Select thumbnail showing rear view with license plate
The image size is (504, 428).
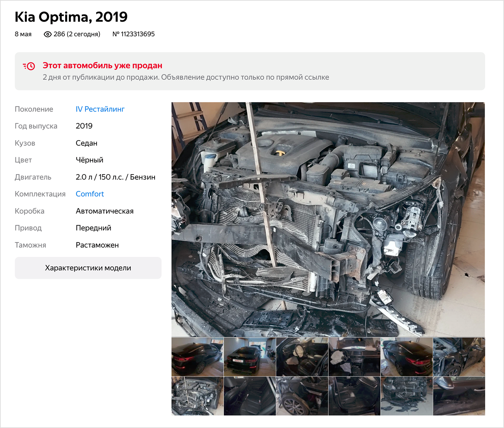(x=250, y=357)
